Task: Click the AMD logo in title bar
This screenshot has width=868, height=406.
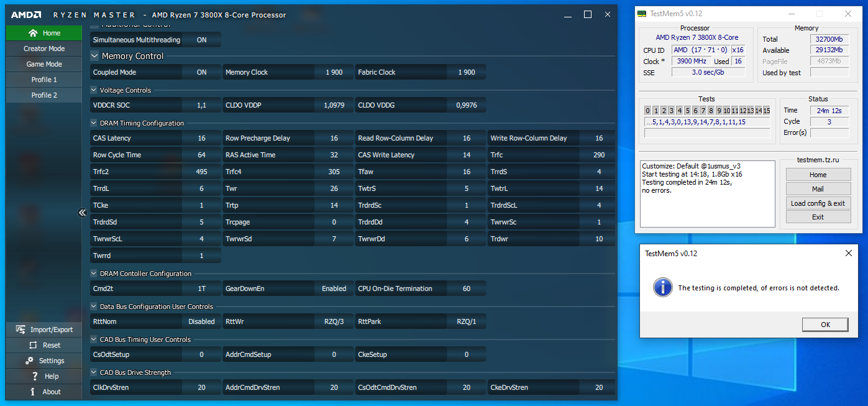Action: (x=26, y=14)
